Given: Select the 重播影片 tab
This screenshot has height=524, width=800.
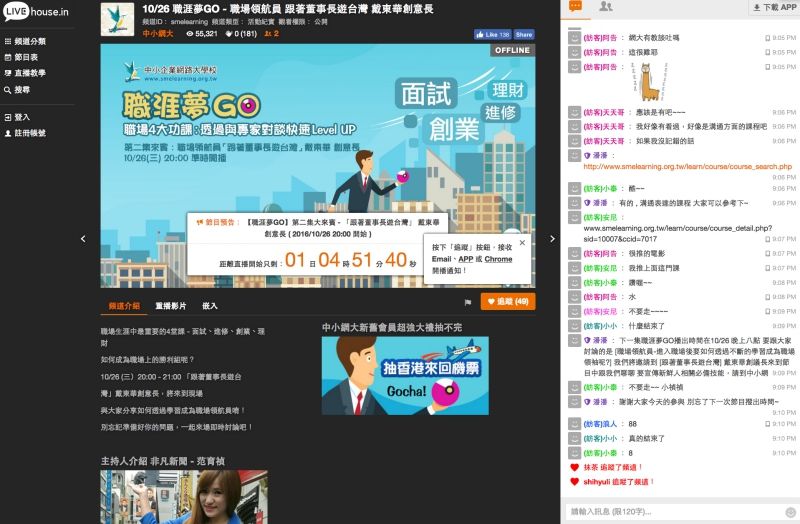Looking at the screenshot, I should [170, 306].
